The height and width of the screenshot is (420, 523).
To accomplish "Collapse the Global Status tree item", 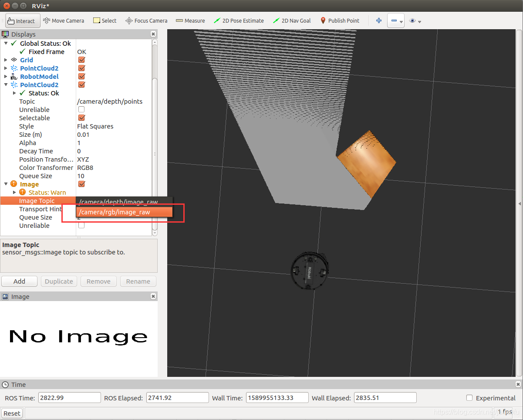I will tap(6, 43).
